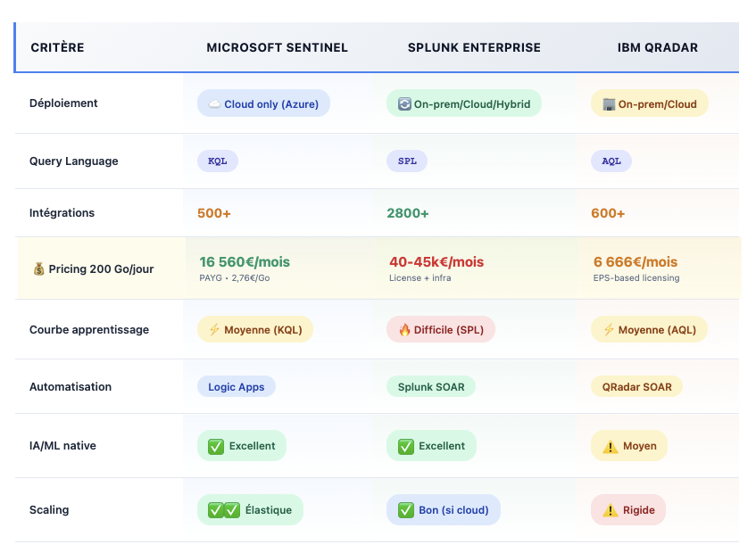Click the Courbe apprentissage row label
Screen dimensions: 756x553
89,329
